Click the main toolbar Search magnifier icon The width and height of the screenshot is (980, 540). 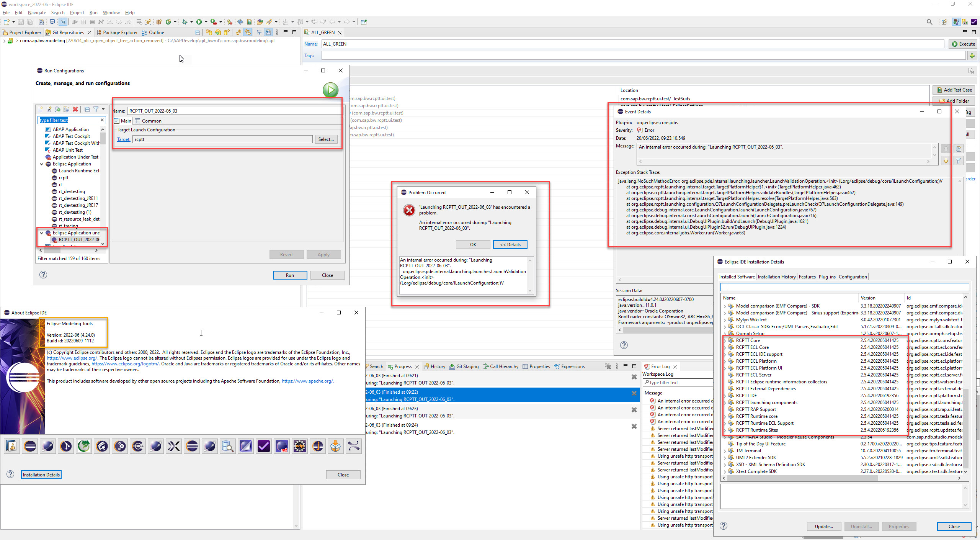pos(929,22)
